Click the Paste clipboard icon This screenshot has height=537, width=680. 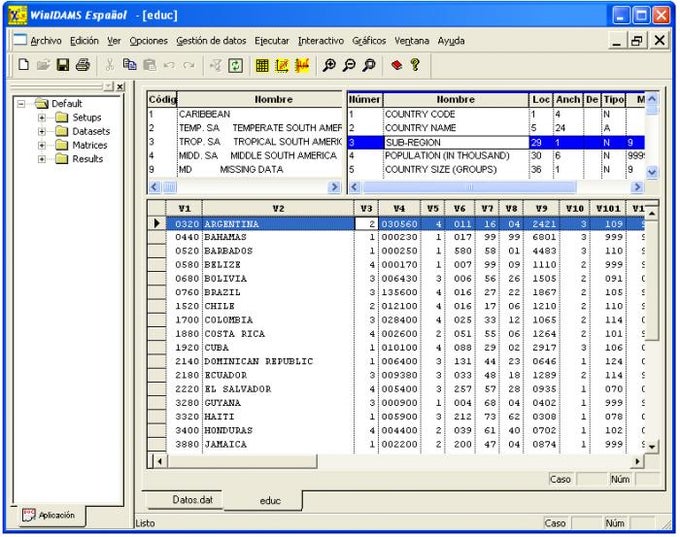click(x=149, y=65)
